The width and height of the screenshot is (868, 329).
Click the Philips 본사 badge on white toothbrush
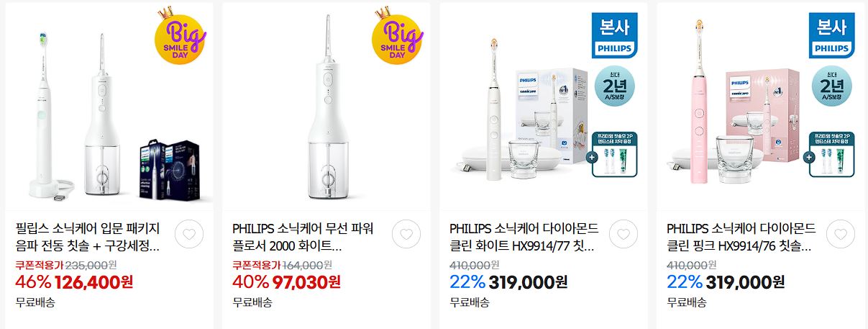tap(614, 35)
